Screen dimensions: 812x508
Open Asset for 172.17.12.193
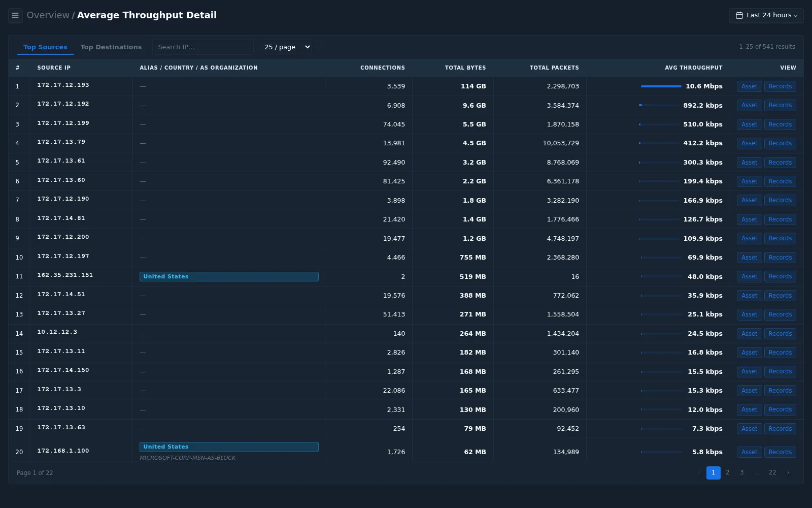point(749,86)
